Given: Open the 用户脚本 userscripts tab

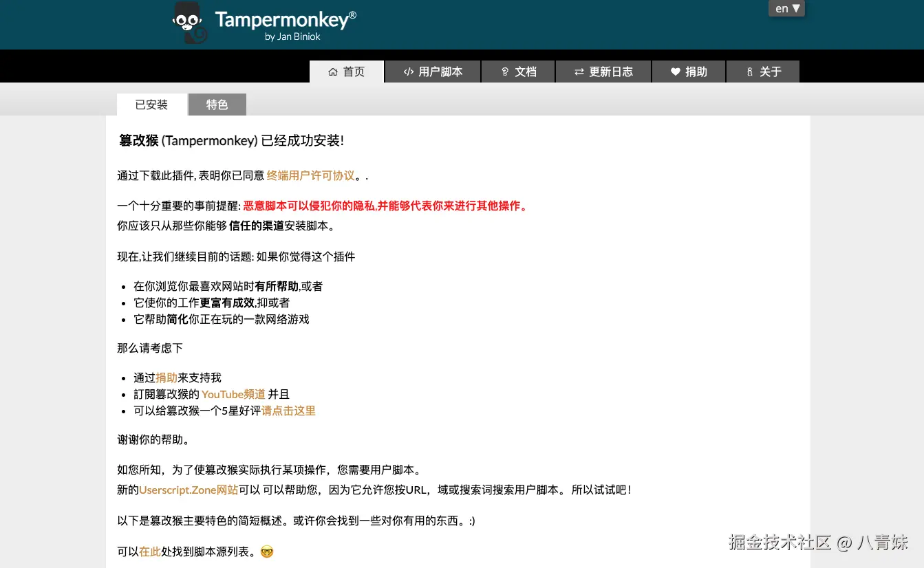Looking at the screenshot, I should point(432,72).
